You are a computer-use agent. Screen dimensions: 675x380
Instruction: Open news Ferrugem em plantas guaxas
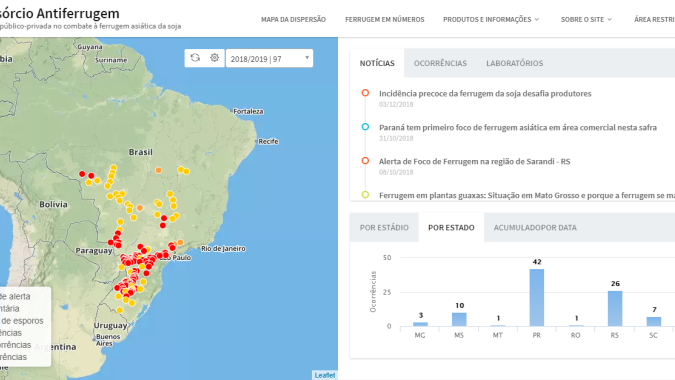(x=527, y=195)
